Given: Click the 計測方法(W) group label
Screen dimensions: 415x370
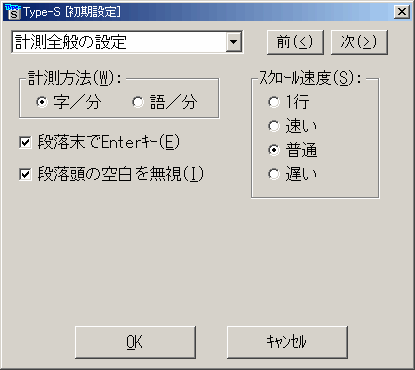Looking at the screenshot, I should [x=74, y=78].
